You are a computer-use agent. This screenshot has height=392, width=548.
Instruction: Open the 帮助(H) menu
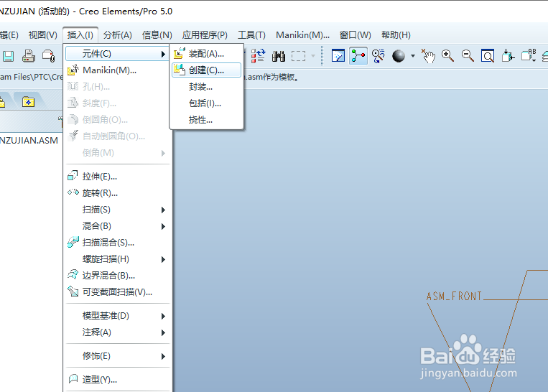tap(396, 35)
